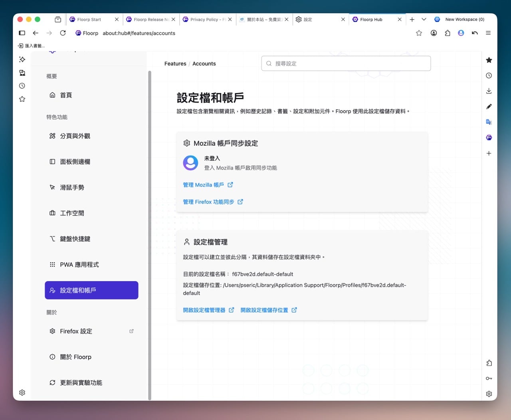Click the synced tabs icon in left strip
The height and width of the screenshot is (420, 511).
coord(22,73)
